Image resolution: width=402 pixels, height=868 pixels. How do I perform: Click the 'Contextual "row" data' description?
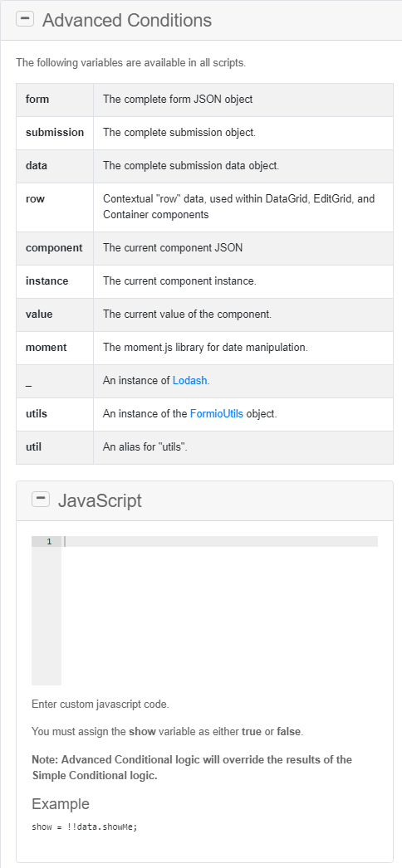click(238, 207)
